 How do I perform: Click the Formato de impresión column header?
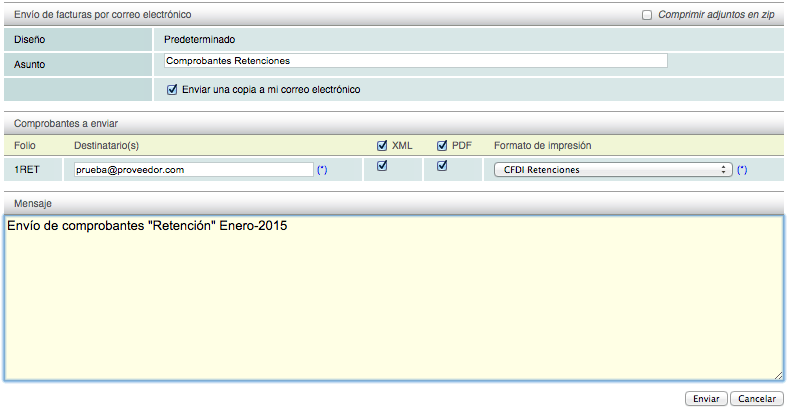point(542,146)
